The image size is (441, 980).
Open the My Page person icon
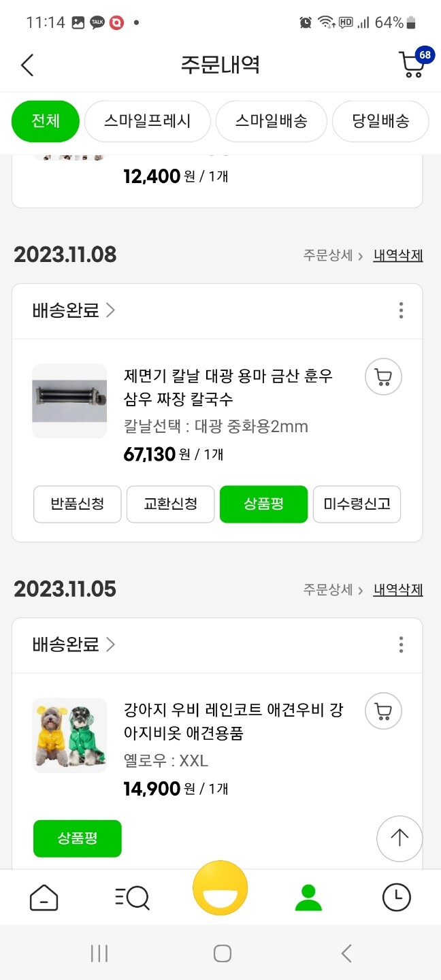click(308, 898)
